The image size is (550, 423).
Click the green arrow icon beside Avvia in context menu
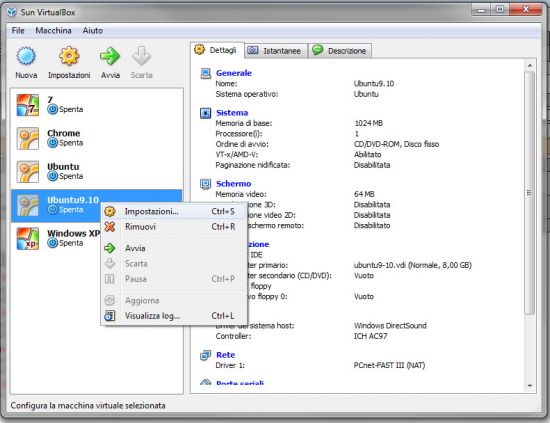click(x=110, y=248)
